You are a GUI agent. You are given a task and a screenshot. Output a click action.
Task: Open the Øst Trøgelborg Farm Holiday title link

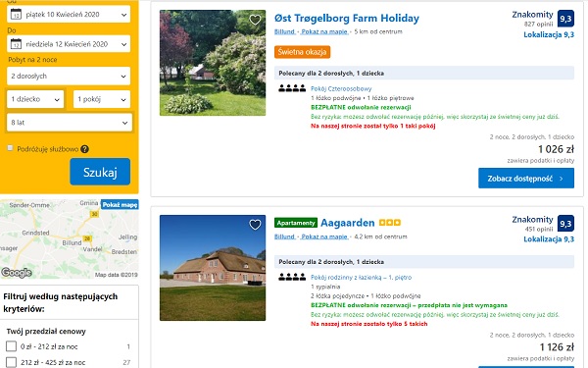coord(347,18)
